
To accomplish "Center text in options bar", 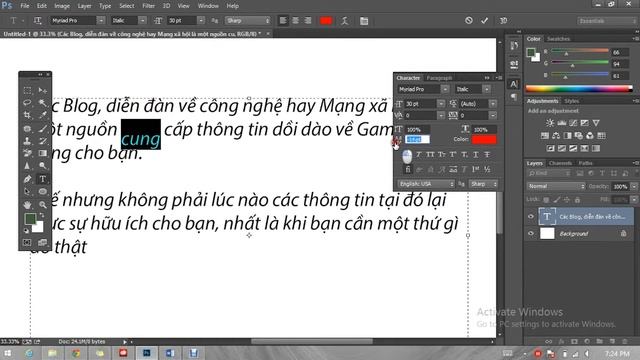I will (296, 20).
